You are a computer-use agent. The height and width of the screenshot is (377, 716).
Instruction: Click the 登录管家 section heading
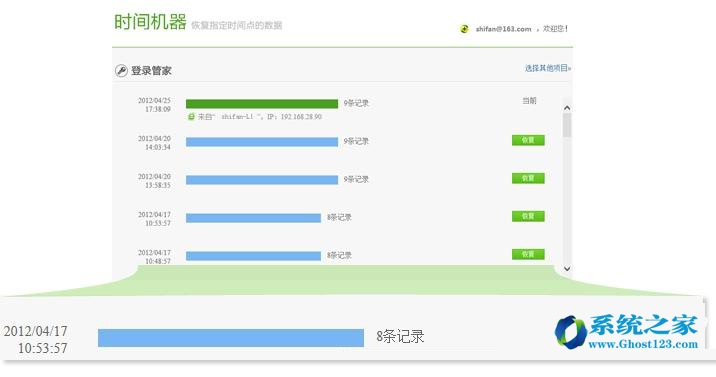tap(151, 71)
